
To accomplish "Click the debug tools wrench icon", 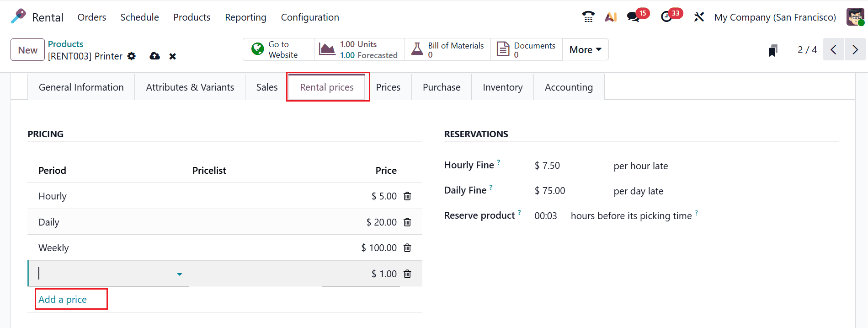I will coord(699,17).
